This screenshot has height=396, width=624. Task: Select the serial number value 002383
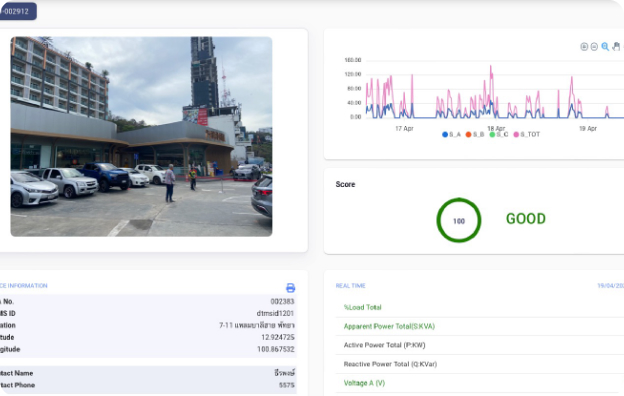click(282, 301)
